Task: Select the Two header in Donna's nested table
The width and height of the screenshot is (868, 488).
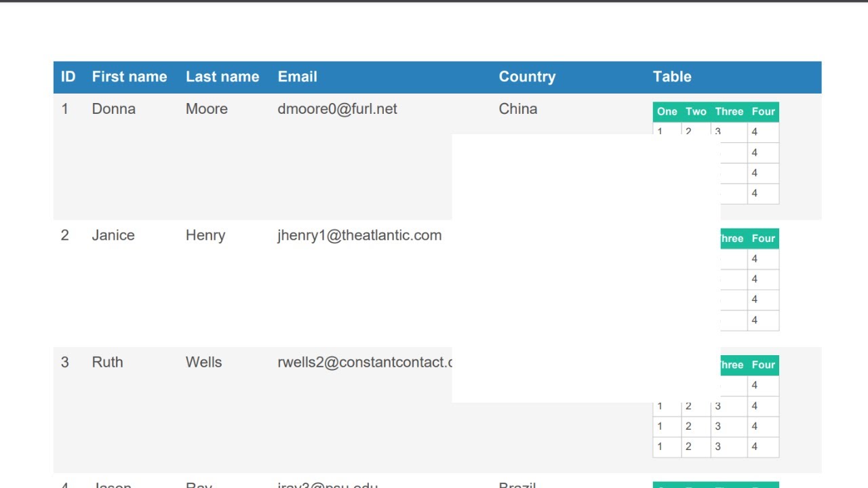Action: (696, 112)
